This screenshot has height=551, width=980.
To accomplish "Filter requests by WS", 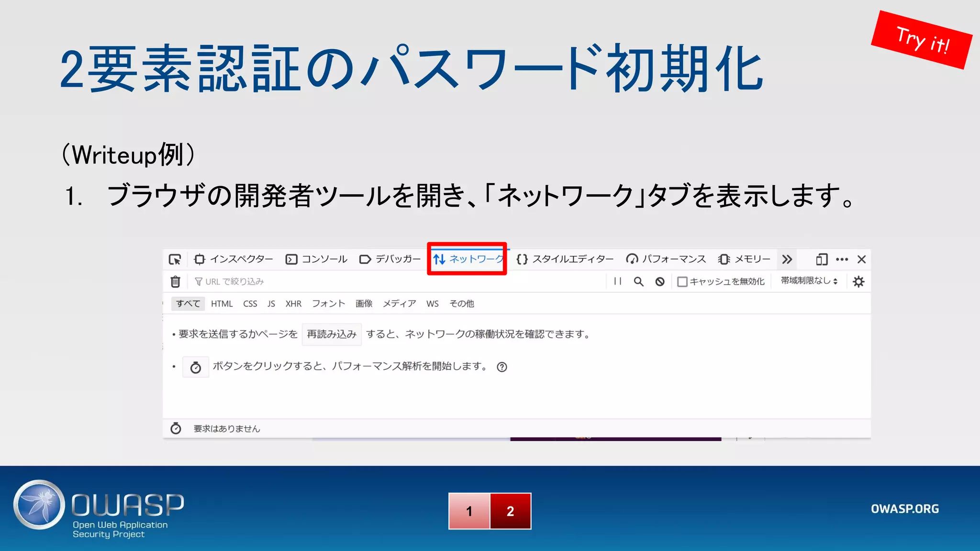I will pos(433,304).
